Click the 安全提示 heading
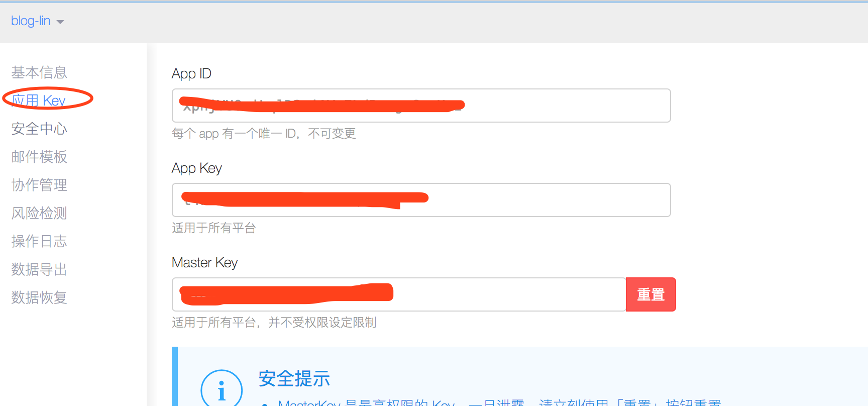The width and height of the screenshot is (868, 406). (x=294, y=378)
